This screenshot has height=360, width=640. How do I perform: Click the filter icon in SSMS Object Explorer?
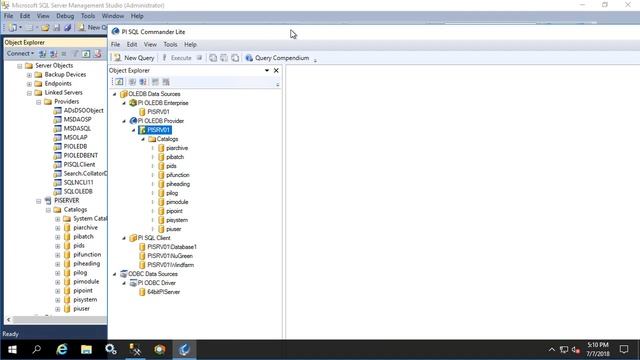pyautogui.click(x=75, y=53)
